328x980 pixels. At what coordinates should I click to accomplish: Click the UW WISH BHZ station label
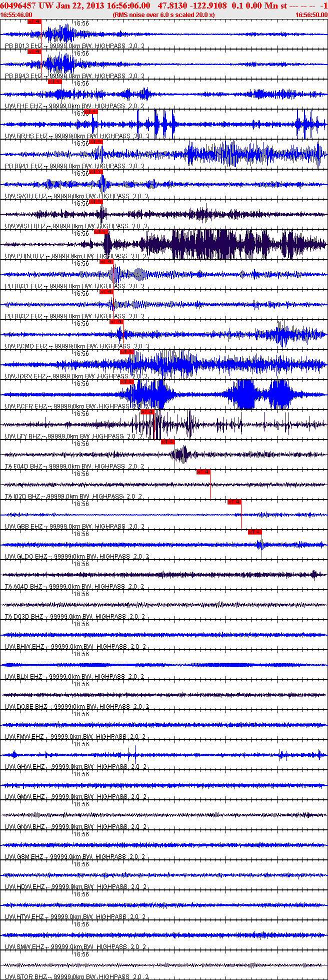[x=25, y=226]
